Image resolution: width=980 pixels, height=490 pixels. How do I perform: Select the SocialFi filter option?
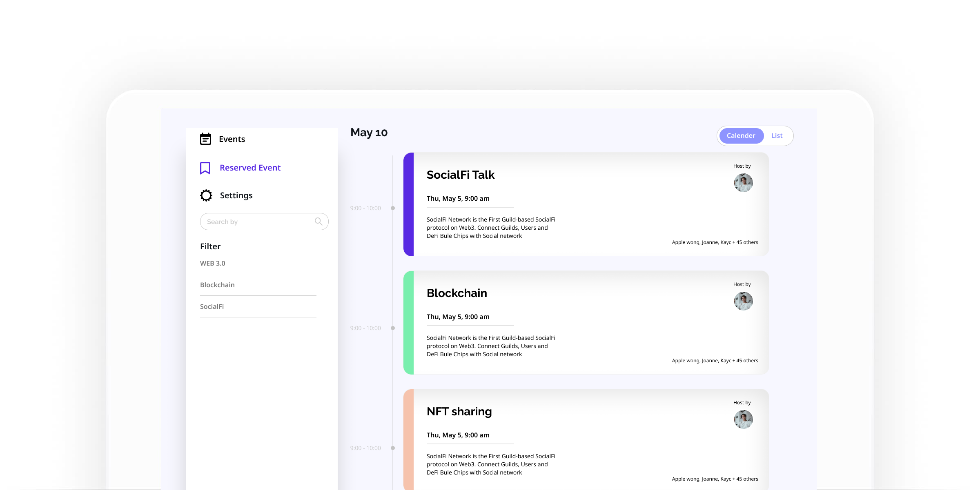[212, 307]
